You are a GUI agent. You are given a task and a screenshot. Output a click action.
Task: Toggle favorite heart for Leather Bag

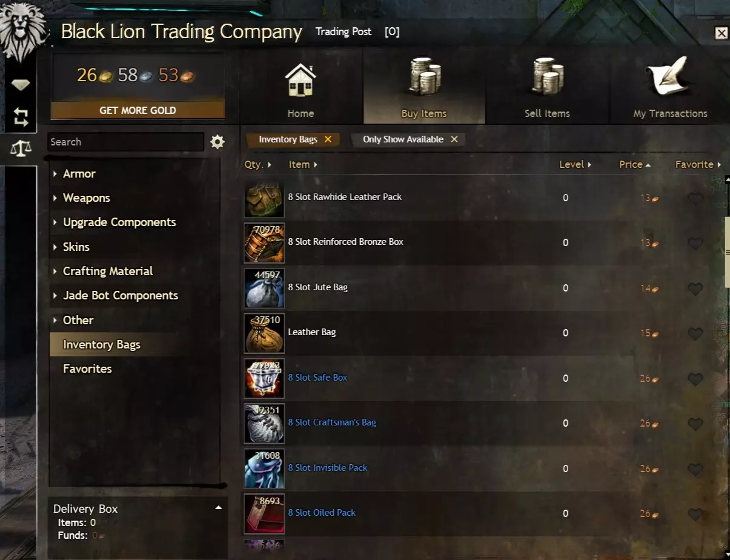click(695, 333)
